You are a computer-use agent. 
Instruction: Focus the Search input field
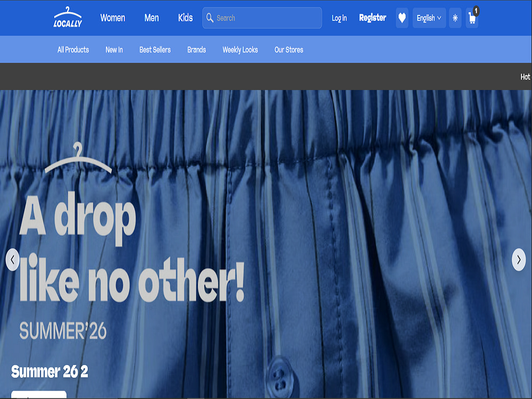tap(262, 18)
